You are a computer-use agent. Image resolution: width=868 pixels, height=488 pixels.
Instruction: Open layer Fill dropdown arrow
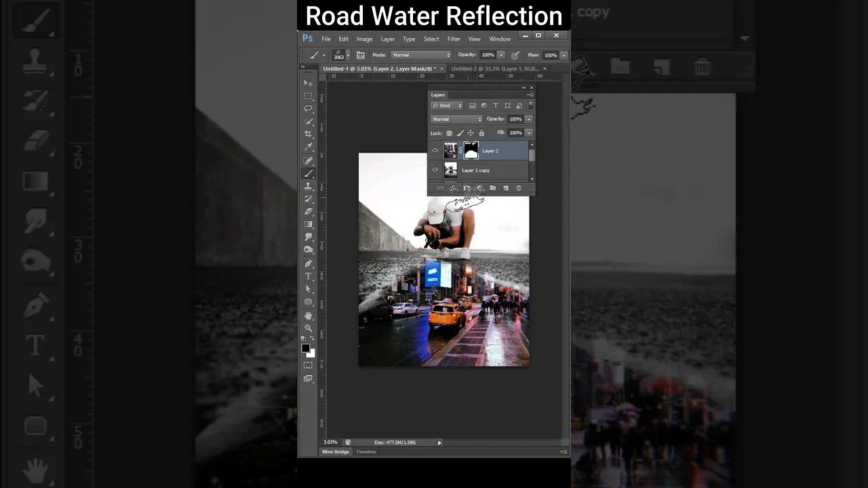point(529,133)
